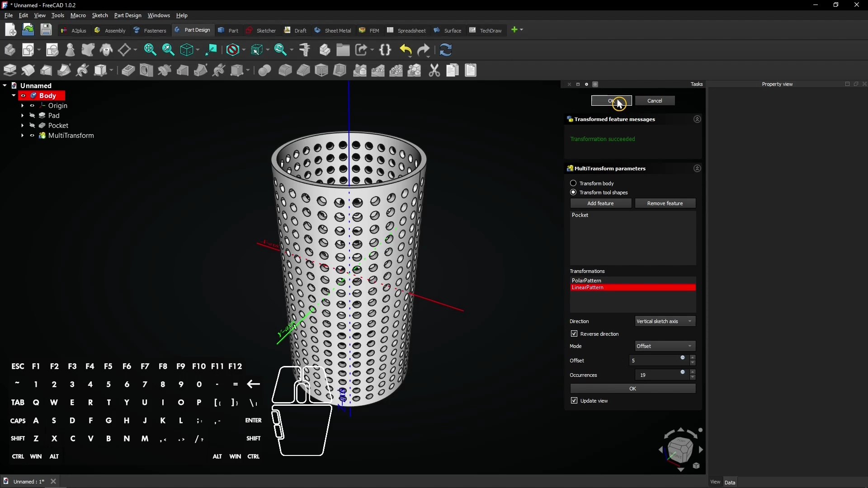Toggle Update view checkbox
The width and height of the screenshot is (868, 488).
coord(574,401)
